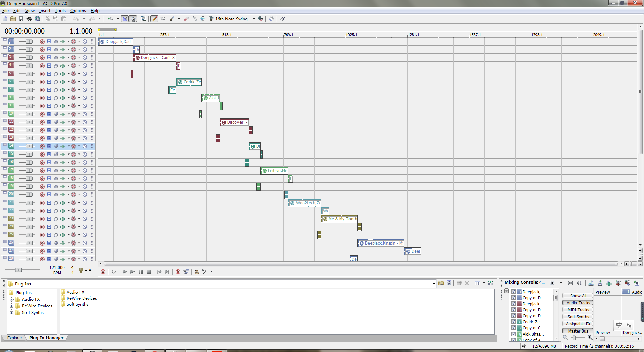Open the Plug-Ins path dropdown
The height and width of the screenshot is (352, 644).
(x=434, y=284)
